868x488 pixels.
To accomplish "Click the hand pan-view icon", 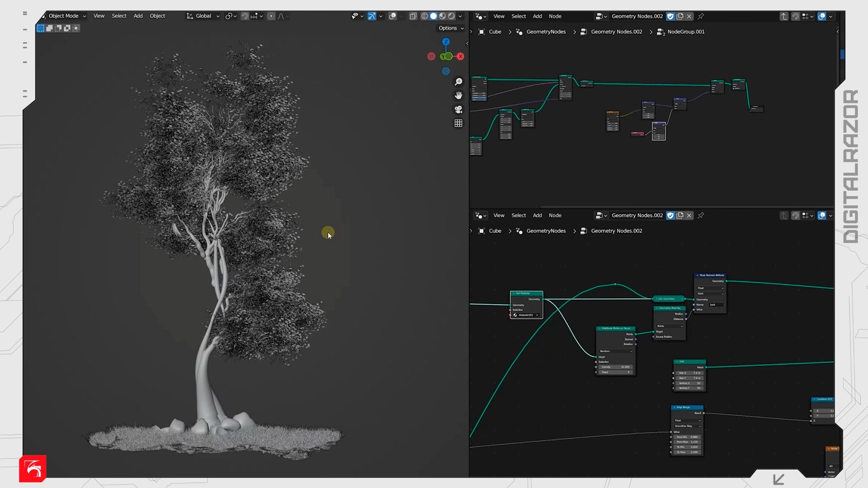I will (x=458, y=95).
